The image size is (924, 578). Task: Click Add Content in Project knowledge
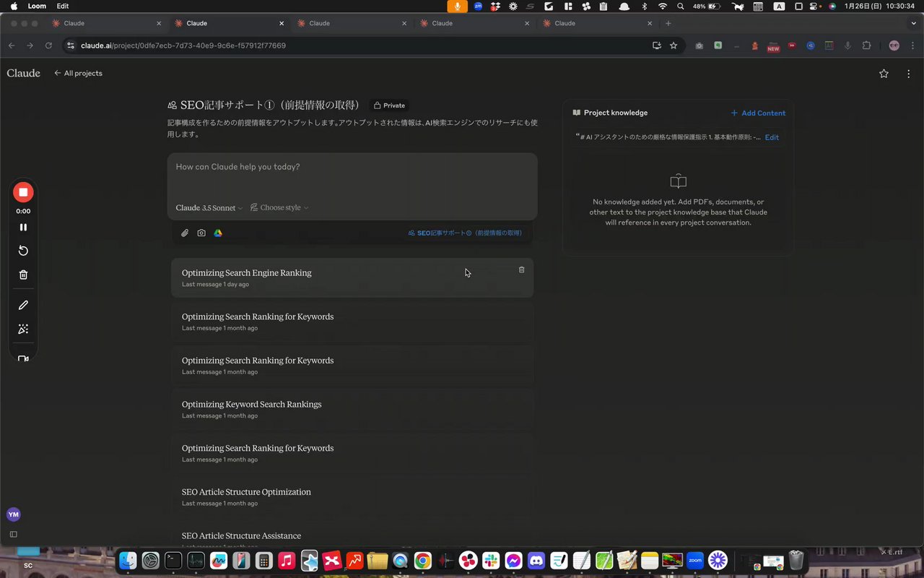pos(758,113)
